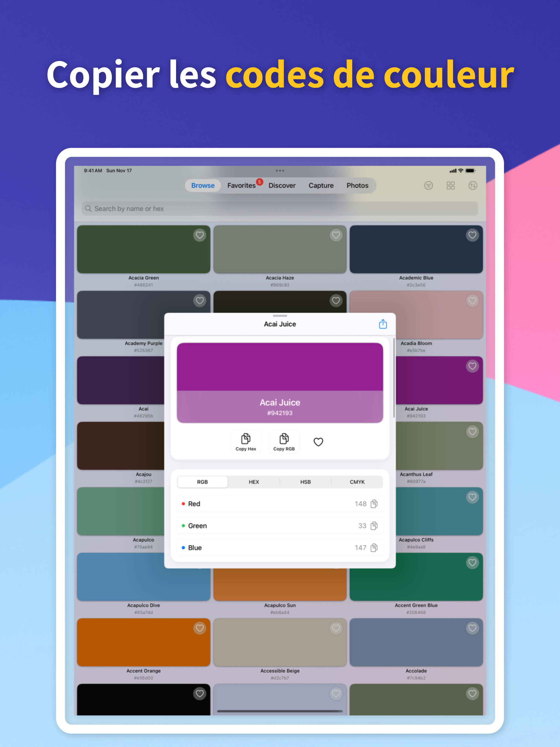Copy the Green value 33
The height and width of the screenshot is (747, 560).
[374, 526]
